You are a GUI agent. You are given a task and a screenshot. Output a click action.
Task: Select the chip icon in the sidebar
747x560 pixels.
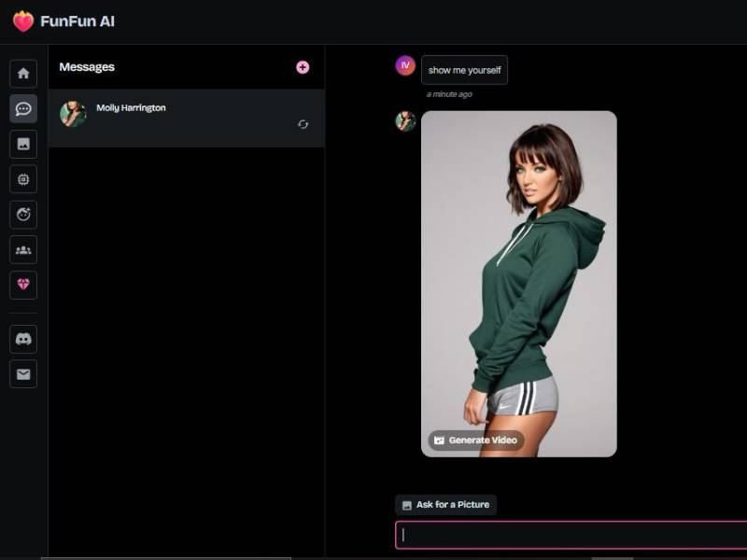[23, 179]
